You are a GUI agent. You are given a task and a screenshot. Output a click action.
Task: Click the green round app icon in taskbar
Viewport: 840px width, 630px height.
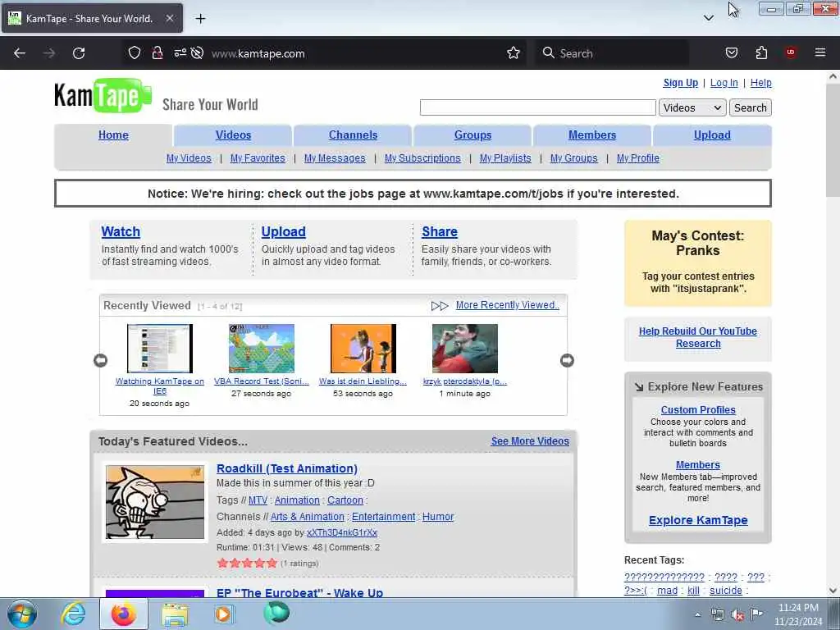click(276, 614)
